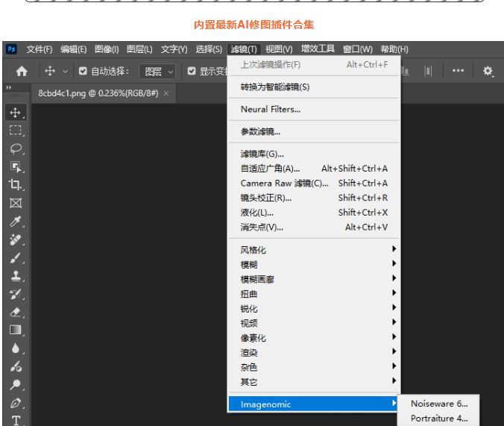Select the Crop tool
Image resolution: width=504 pixels, height=426 pixels.
[15, 184]
